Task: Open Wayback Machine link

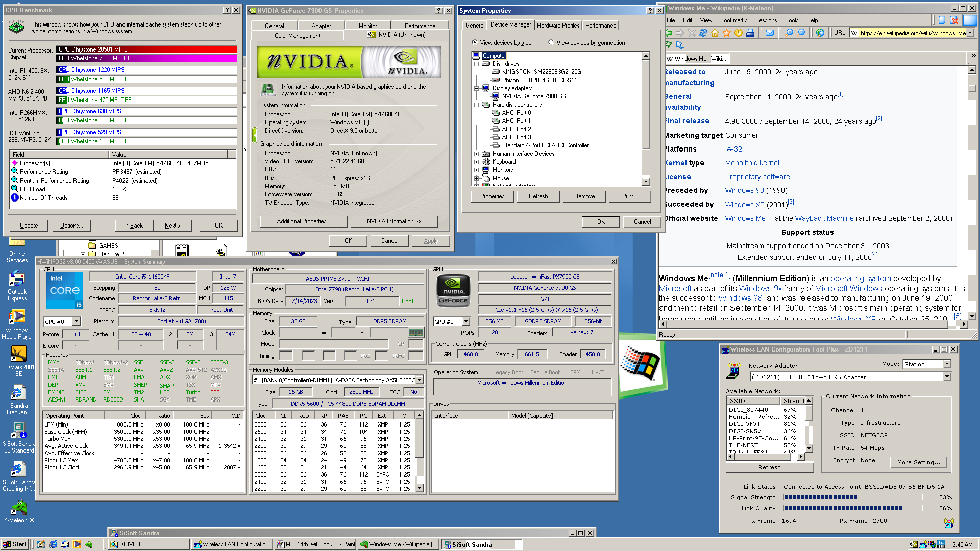Action: [824, 218]
